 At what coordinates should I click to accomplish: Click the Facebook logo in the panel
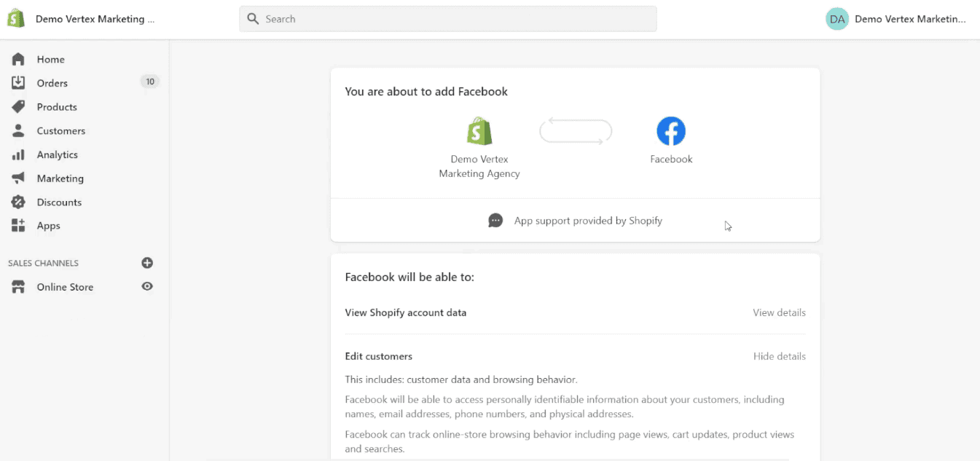coord(670,131)
